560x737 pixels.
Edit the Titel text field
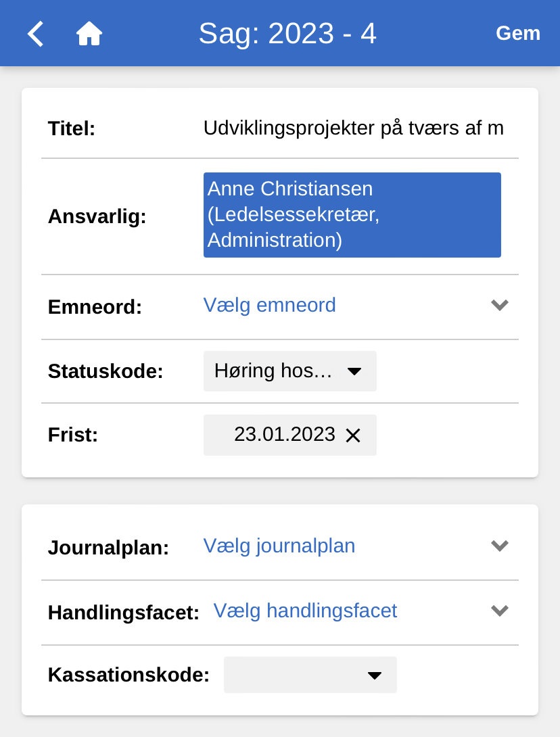[354, 128]
